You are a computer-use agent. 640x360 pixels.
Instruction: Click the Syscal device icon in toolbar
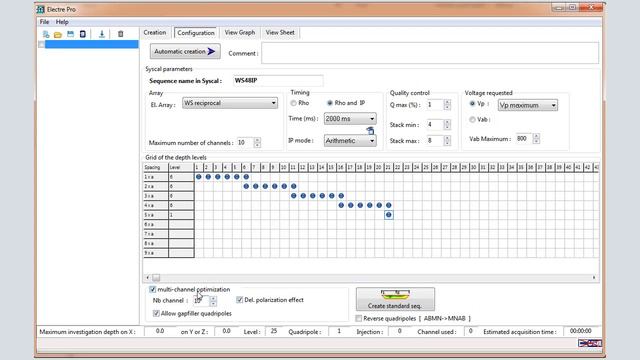(x=83, y=34)
